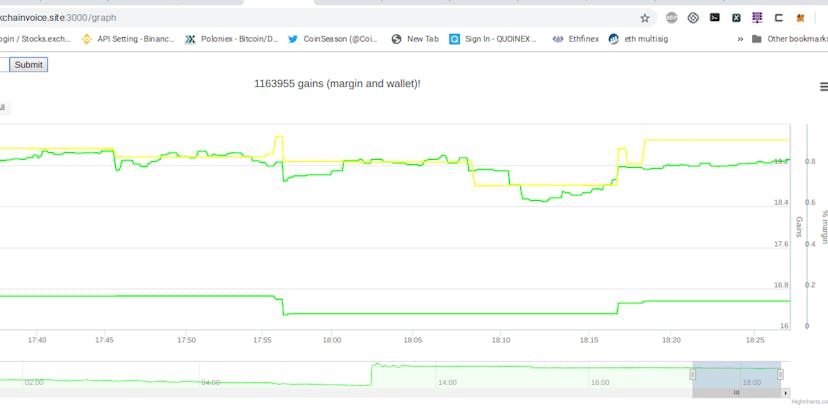Open the Other bookmarks folder
Screen dimensions: 828x414
(x=789, y=39)
